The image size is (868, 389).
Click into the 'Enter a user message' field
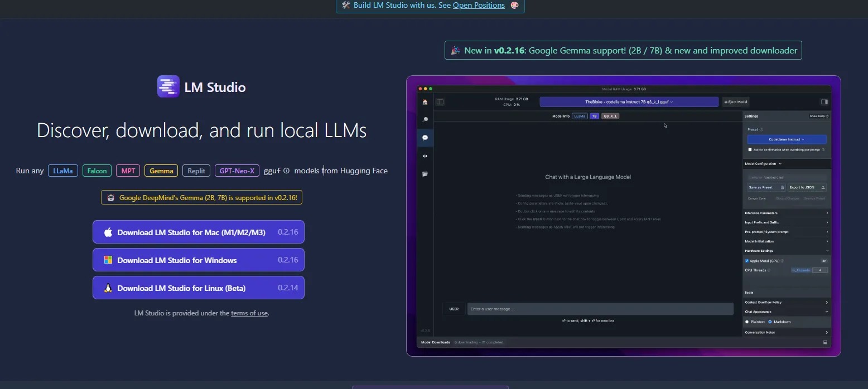coord(600,309)
